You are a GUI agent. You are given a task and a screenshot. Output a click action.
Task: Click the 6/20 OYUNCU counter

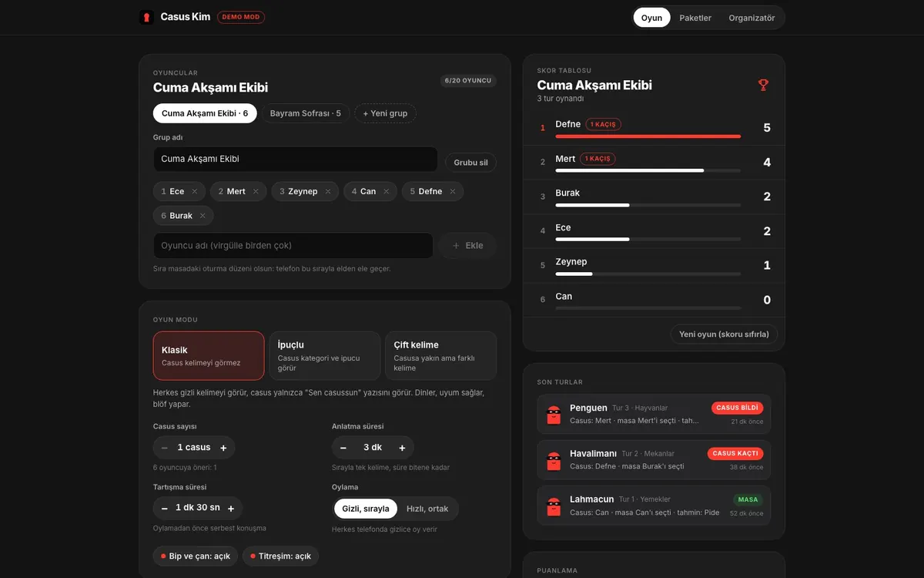pyautogui.click(x=468, y=81)
